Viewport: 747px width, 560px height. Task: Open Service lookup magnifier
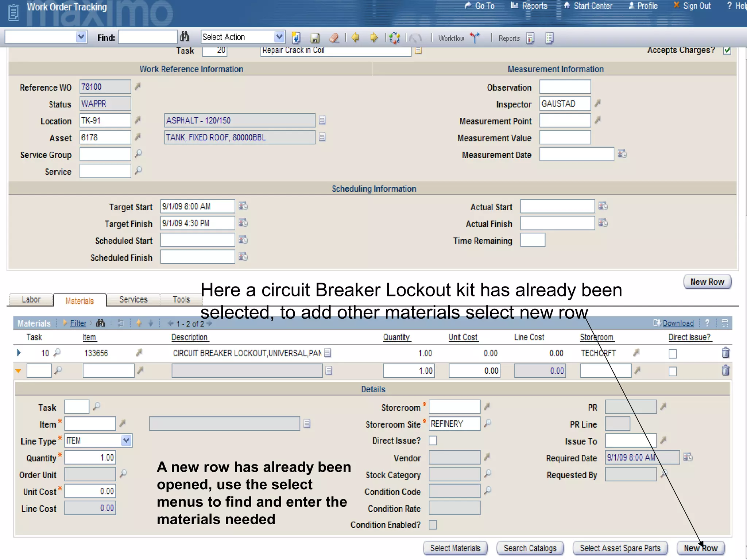tap(138, 170)
